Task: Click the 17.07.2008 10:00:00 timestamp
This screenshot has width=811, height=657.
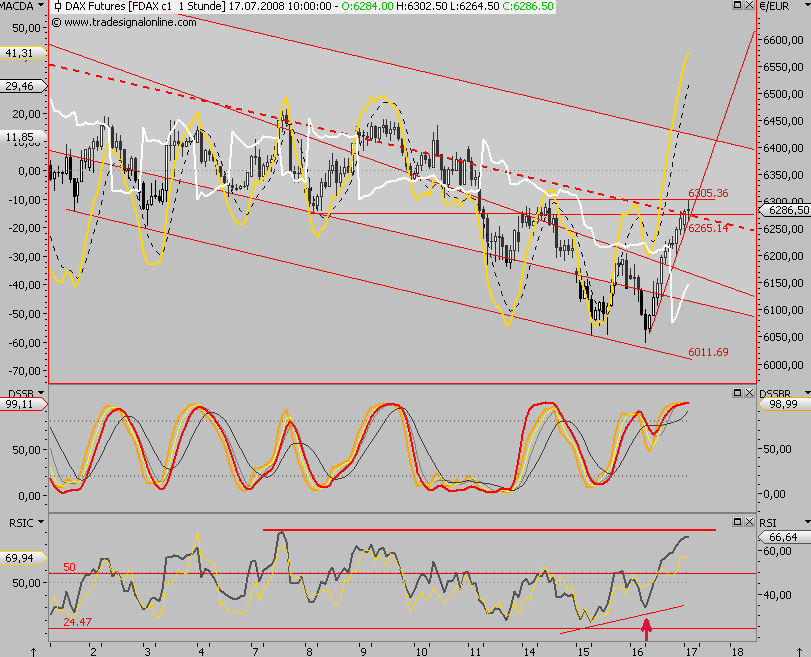Action: (x=280, y=6)
